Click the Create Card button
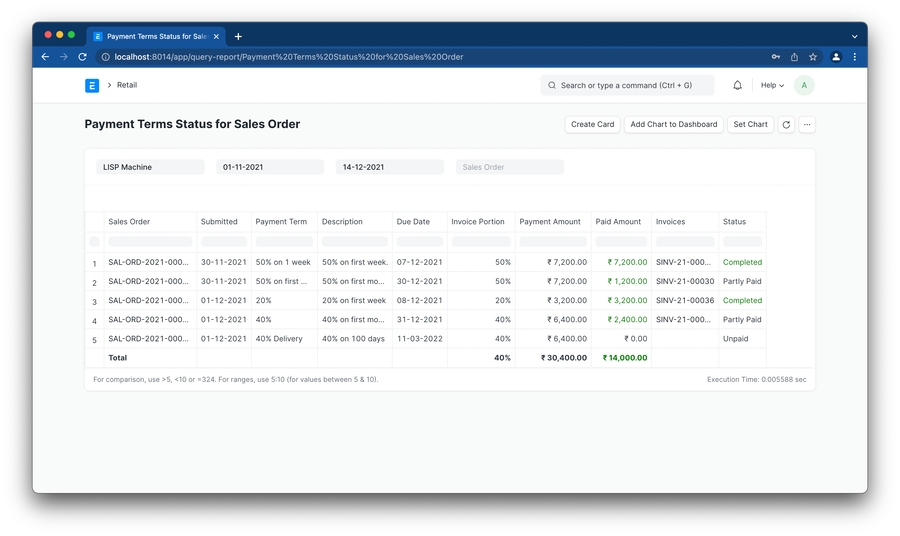This screenshot has height=536, width=900. pyautogui.click(x=592, y=125)
